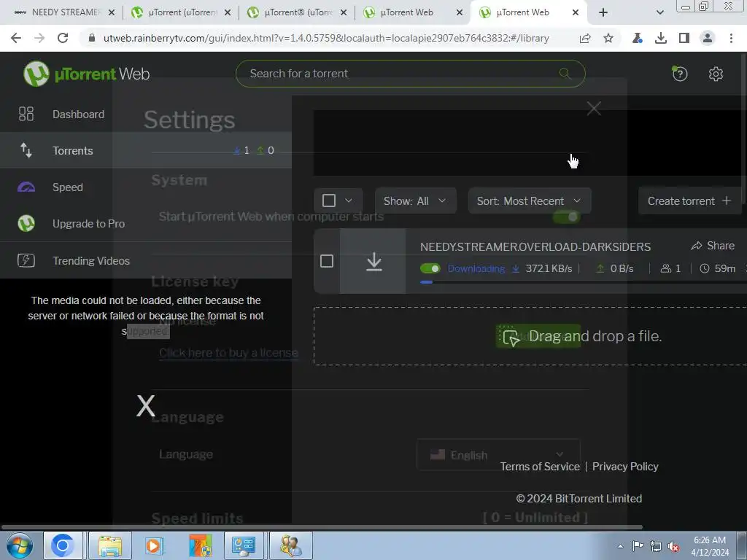Open Windows Explorer from the taskbar

(x=110, y=545)
